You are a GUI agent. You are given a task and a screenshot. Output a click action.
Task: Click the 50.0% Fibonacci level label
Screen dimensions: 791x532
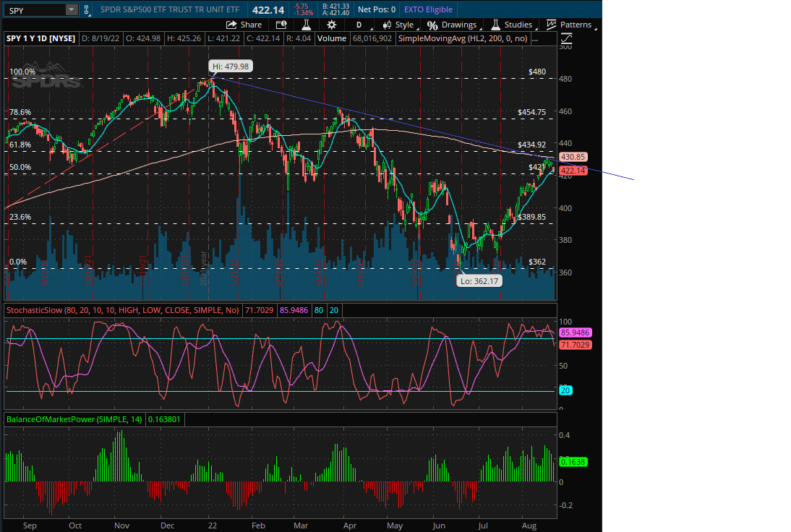click(20, 167)
